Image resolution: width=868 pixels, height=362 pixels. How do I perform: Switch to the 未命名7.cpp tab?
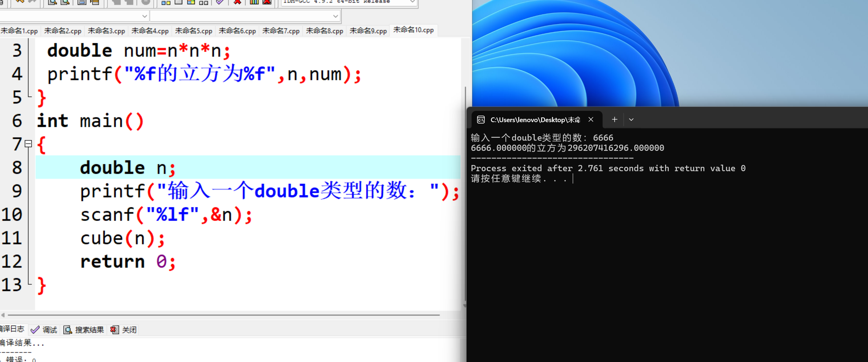coord(281,31)
